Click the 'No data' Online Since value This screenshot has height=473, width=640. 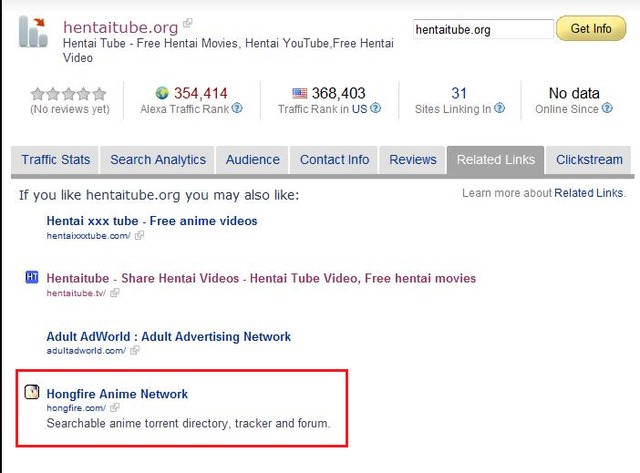(574, 93)
